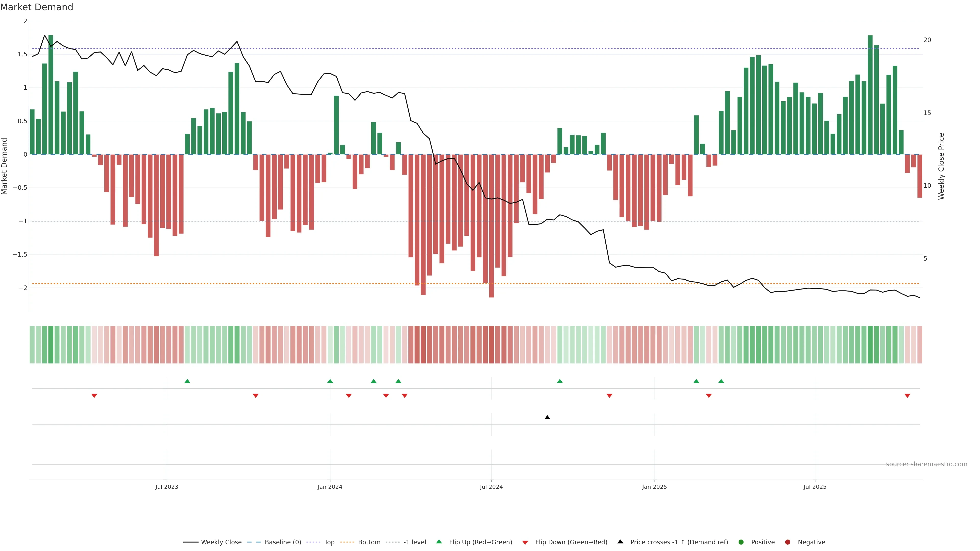Click the first red Flip Down triangle marker

pyautogui.click(x=94, y=396)
